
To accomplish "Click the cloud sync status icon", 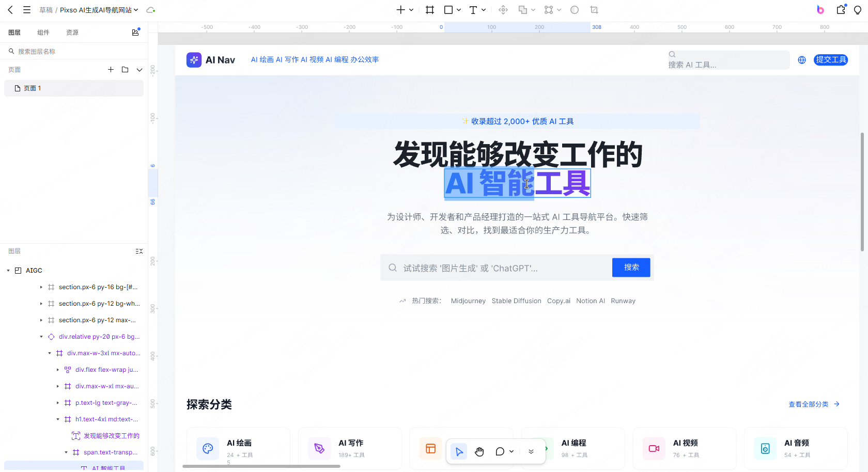I will point(150,10).
